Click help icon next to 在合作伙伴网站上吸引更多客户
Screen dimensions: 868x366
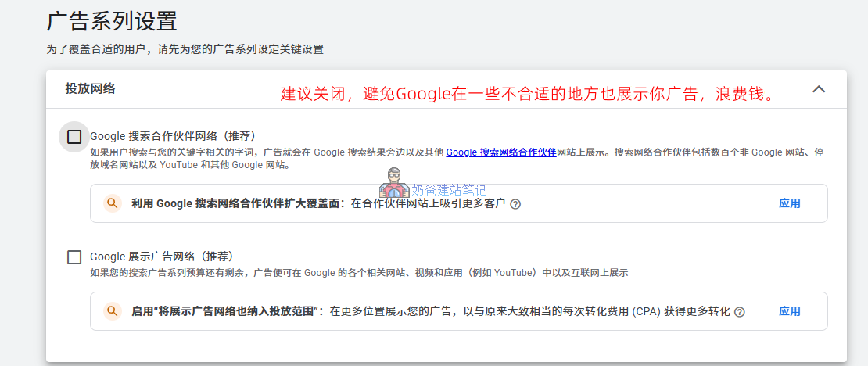click(x=515, y=204)
